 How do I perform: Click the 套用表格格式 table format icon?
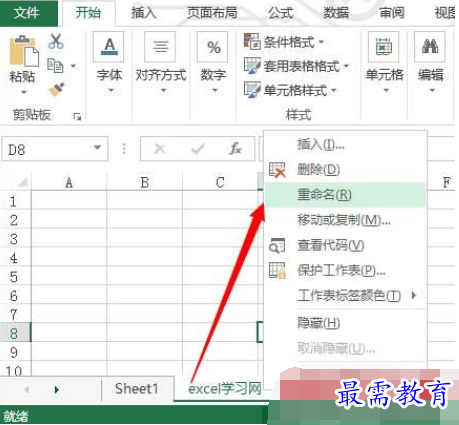(x=252, y=66)
